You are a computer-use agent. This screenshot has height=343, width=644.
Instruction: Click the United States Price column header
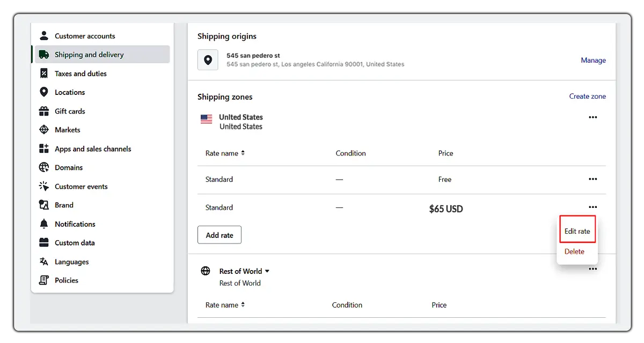445,153
